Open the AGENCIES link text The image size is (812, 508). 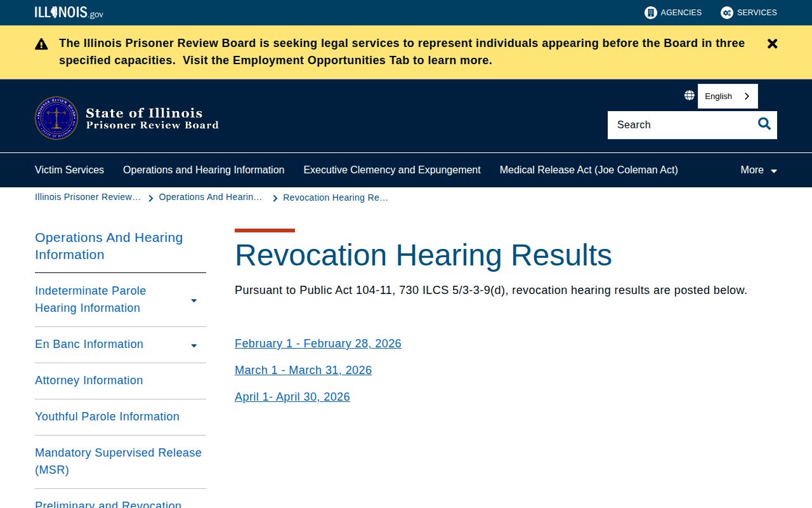[x=681, y=12]
